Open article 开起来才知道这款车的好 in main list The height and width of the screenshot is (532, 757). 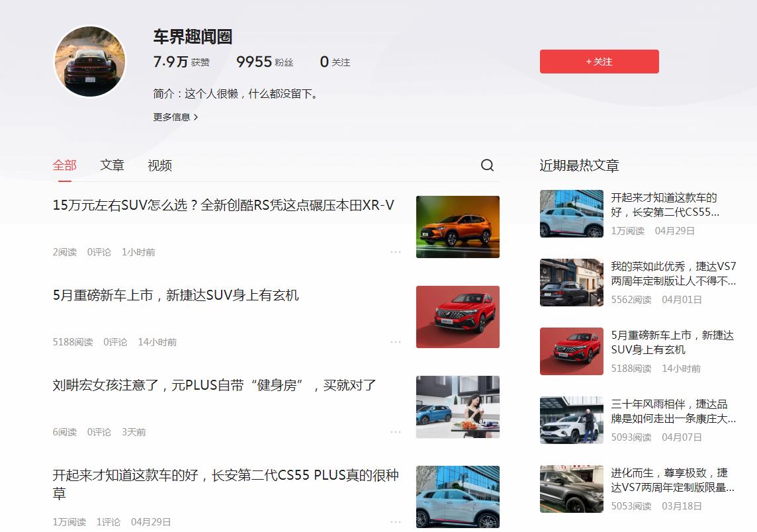[226, 484]
